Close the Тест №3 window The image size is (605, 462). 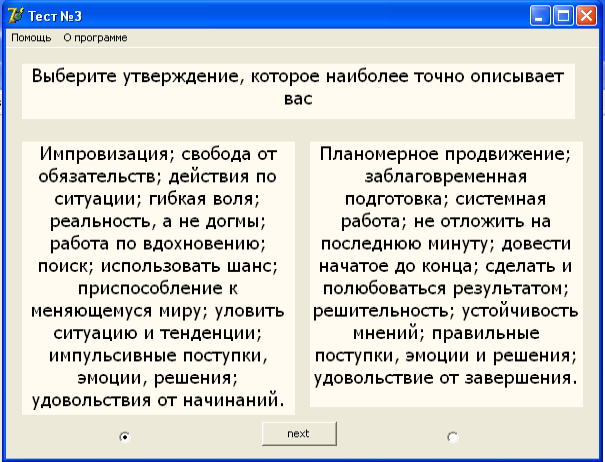[586, 16]
